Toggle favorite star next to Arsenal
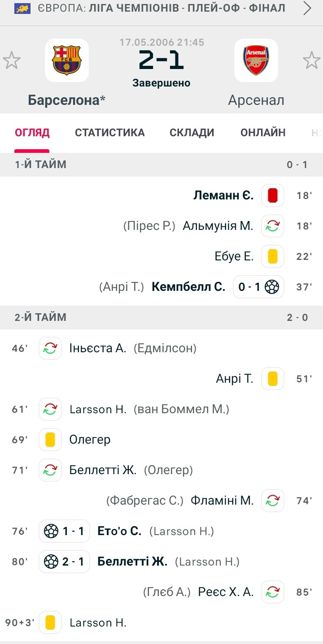Viewport: 323px width, 644px height. [x=311, y=61]
